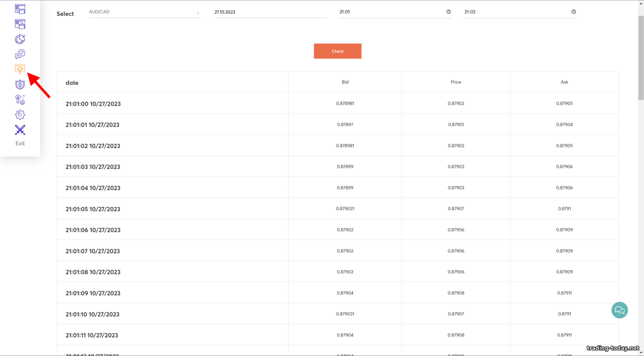644x356 pixels.
Task: Open the settings gear icon
Action: (20, 115)
